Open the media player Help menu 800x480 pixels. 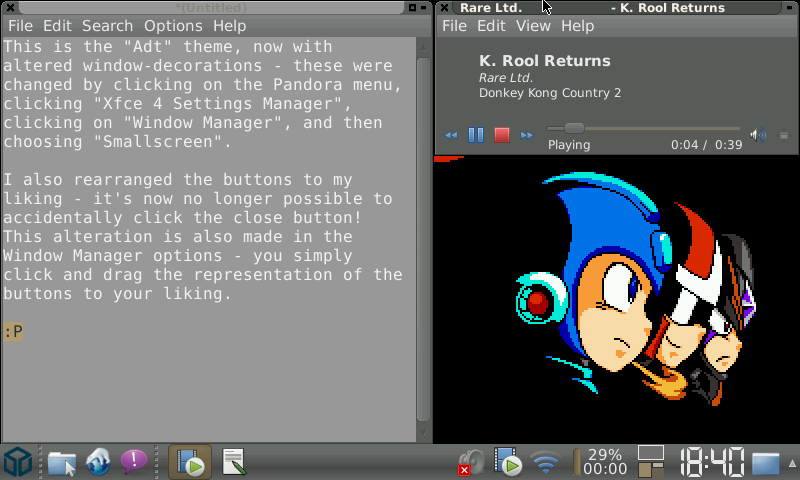[x=577, y=26]
